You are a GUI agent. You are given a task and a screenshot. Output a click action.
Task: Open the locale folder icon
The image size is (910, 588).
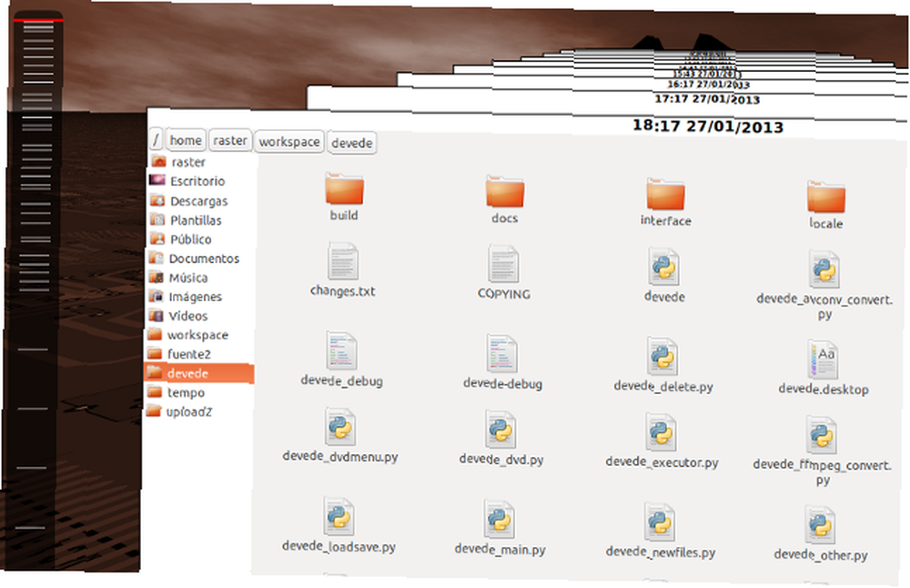point(826,197)
